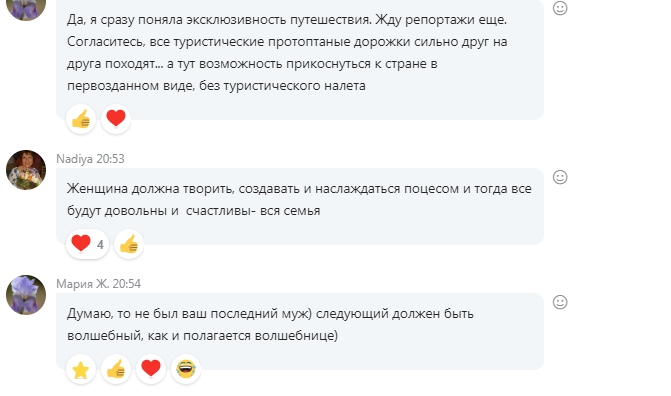The height and width of the screenshot is (396, 671).
Task: Click heart reaction under the travel message
Action: pyautogui.click(x=116, y=119)
